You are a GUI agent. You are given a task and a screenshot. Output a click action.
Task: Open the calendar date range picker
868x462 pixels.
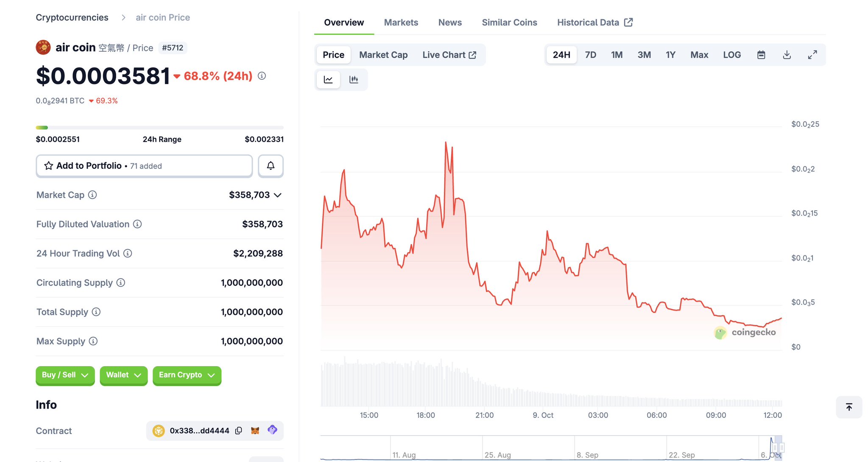click(761, 55)
